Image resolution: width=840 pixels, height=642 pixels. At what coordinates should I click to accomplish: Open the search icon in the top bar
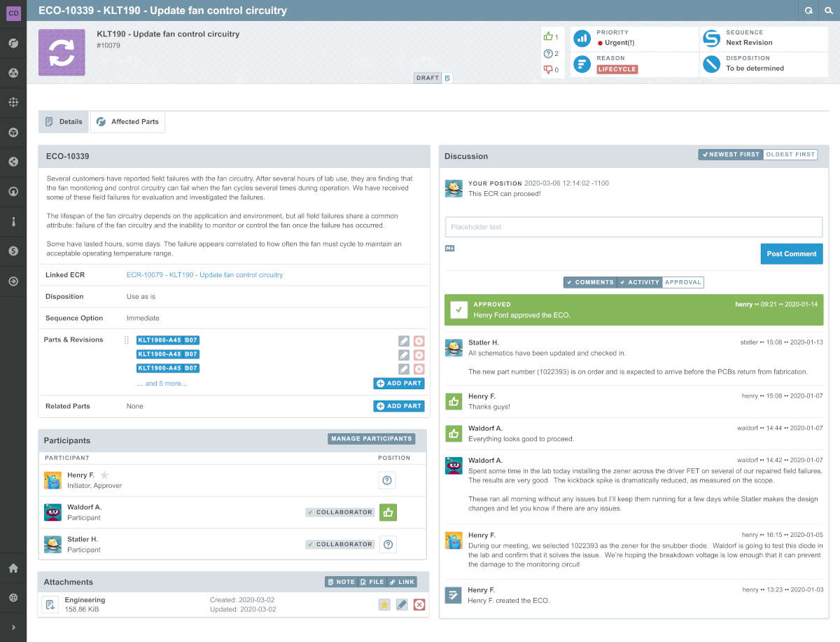point(828,11)
